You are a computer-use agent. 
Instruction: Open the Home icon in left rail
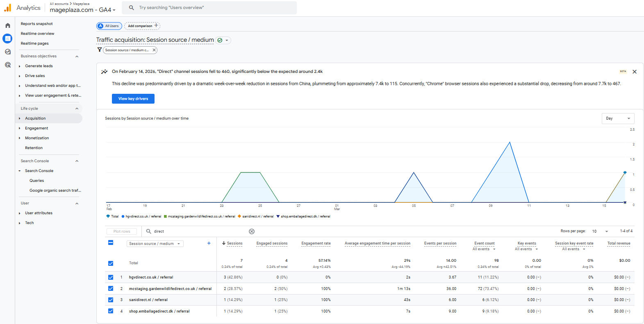7,25
